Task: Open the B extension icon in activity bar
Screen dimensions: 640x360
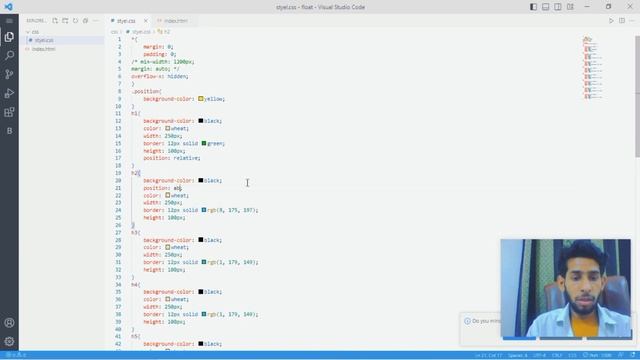Action: coord(9,131)
